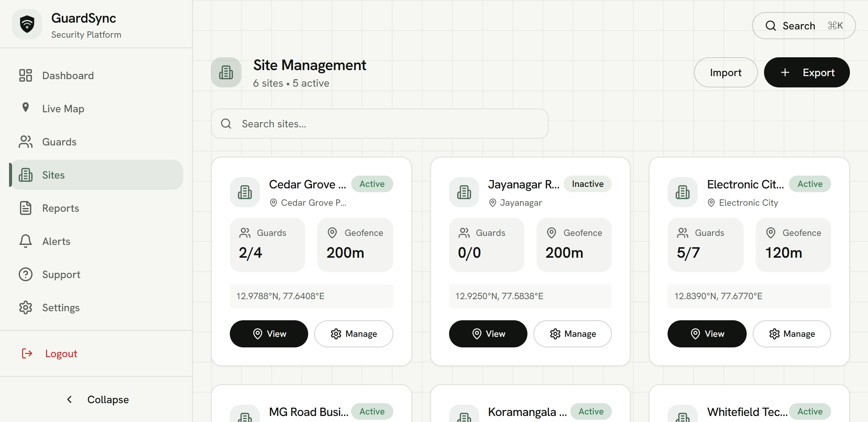868x422 pixels.
Task: Open Settings in the sidebar
Action: pyautogui.click(x=96, y=307)
